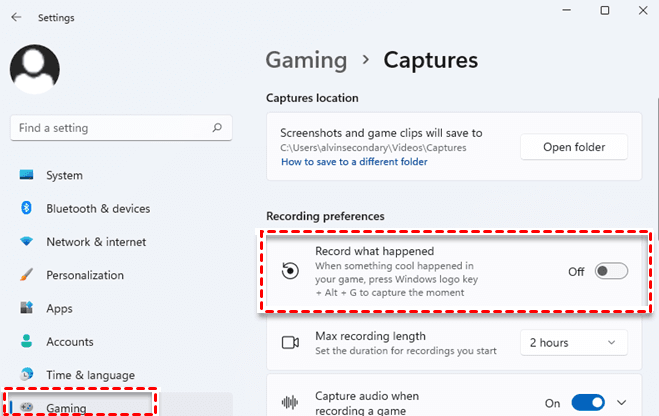
Task: Select Gaming in the sidebar
Action: tap(66, 408)
